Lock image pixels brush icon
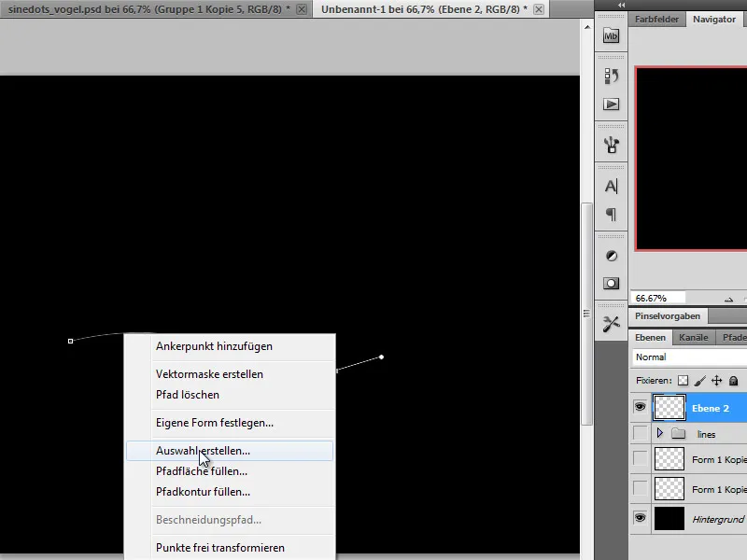Image resolution: width=747 pixels, height=560 pixels. click(x=699, y=381)
